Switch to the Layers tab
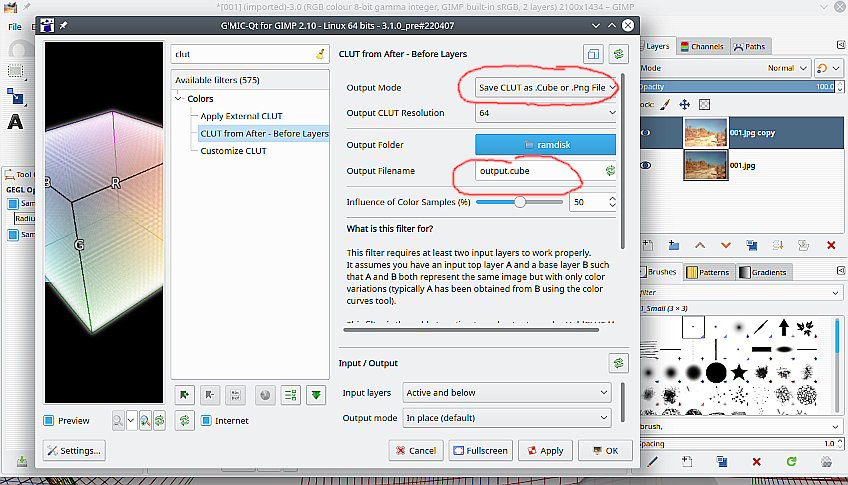 657,46
